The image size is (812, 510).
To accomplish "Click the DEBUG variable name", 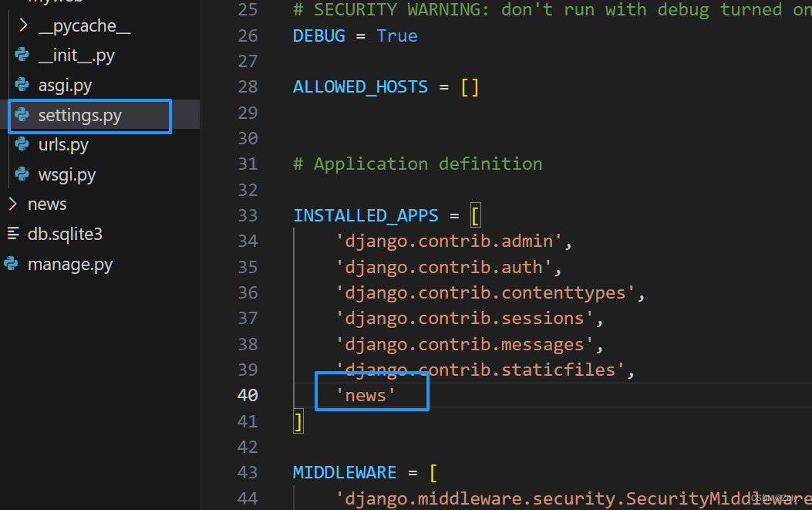I will pyautogui.click(x=319, y=35).
